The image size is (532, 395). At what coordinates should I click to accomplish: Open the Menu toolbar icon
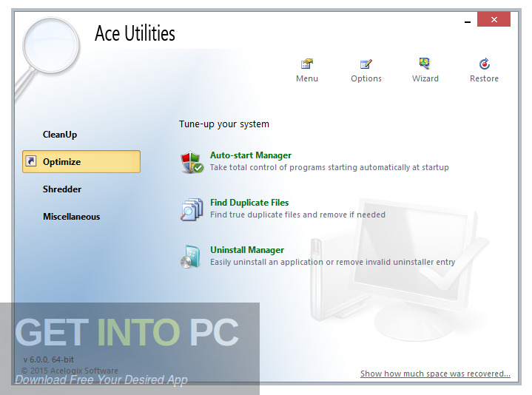click(307, 64)
